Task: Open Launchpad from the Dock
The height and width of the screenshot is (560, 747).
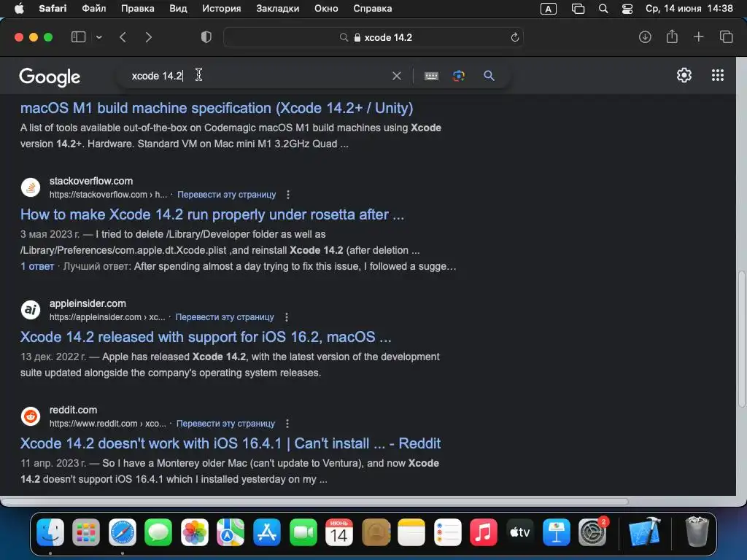Action: tap(86, 532)
